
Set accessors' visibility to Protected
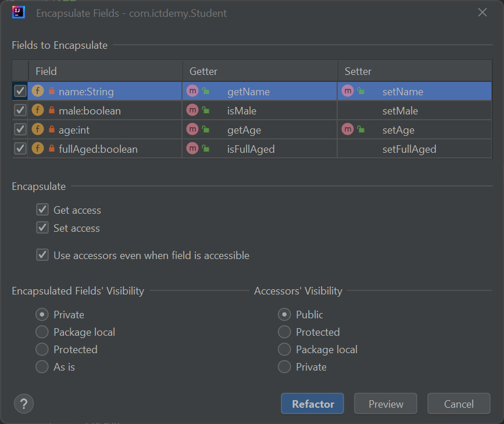coord(284,332)
